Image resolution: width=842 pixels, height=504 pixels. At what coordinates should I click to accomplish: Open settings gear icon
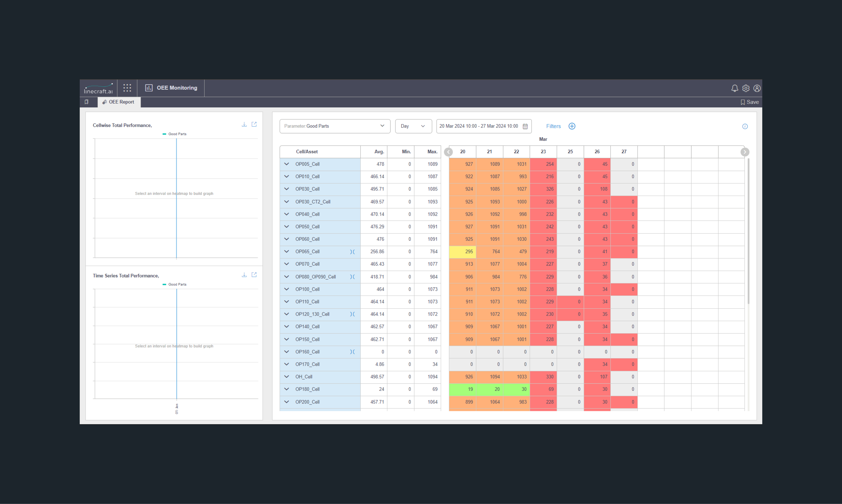pos(746,88)
